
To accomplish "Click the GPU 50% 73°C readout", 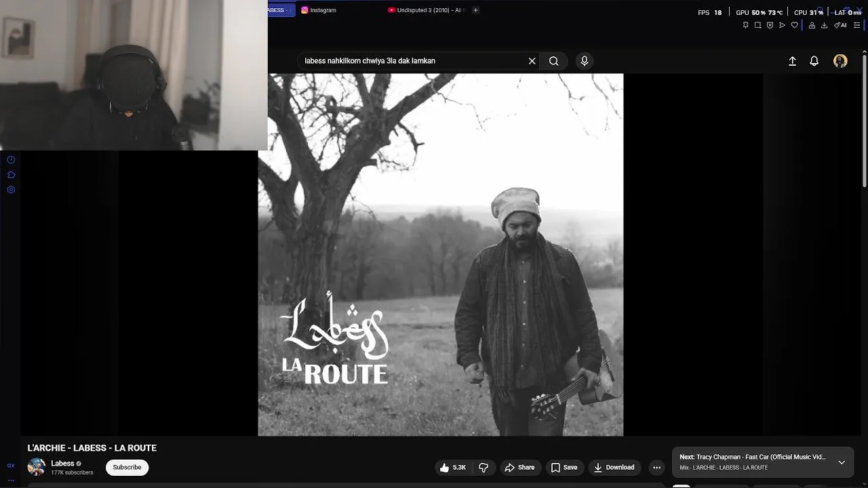I will 759,12.
